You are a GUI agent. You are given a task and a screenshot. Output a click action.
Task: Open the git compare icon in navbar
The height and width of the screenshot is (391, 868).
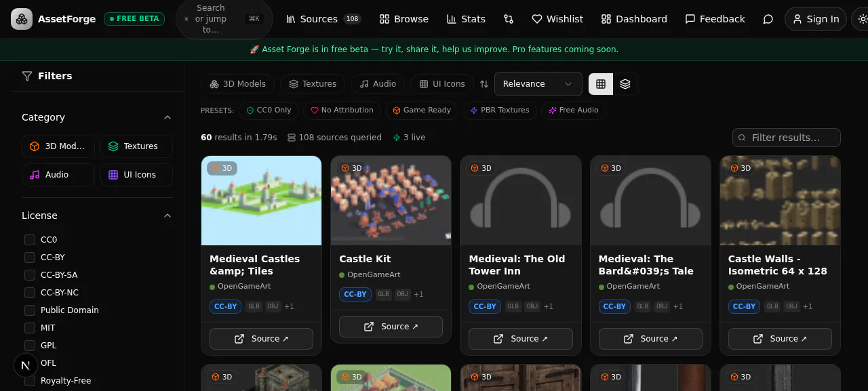pos(509,19)
